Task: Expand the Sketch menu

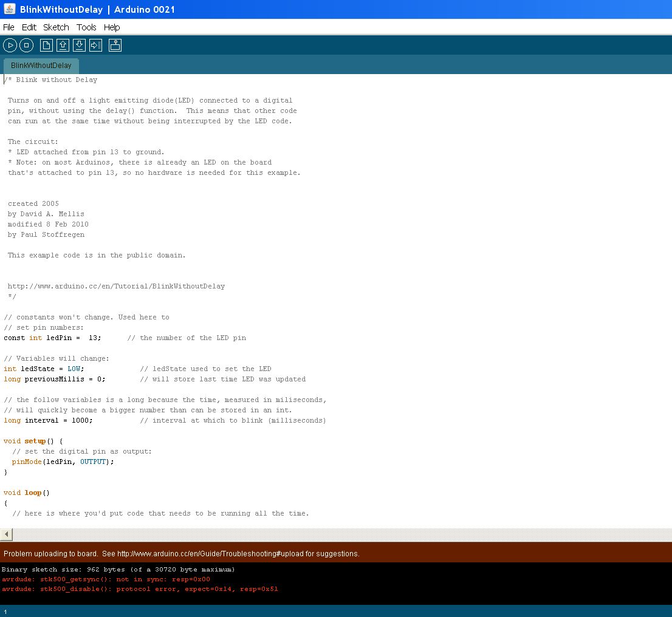Action: click(56, 27)
